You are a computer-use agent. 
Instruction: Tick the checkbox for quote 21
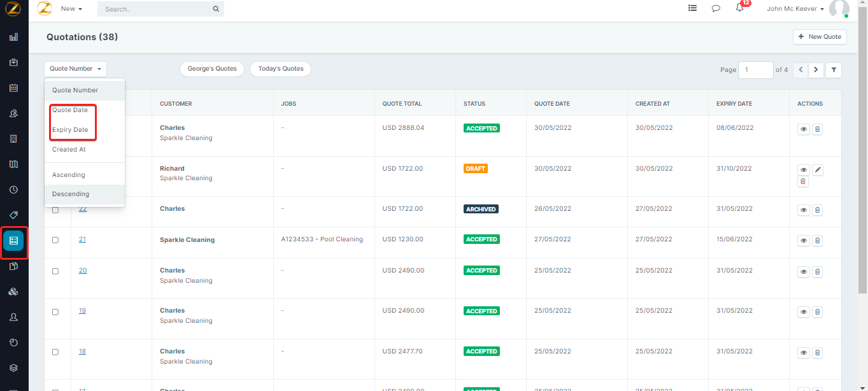point(55,240)
